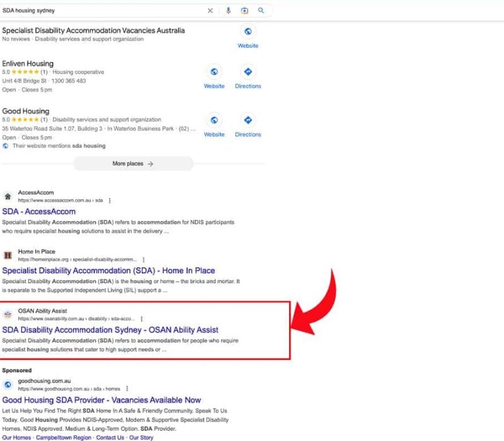Clear the search box text
This screenshot has height=441, width=504.
210,11
